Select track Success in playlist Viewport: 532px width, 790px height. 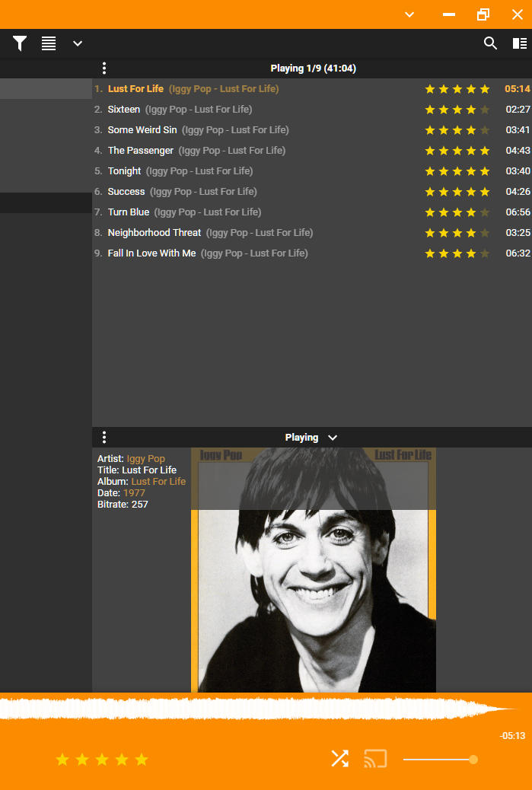pyautogui.click(x=312, y=192)
